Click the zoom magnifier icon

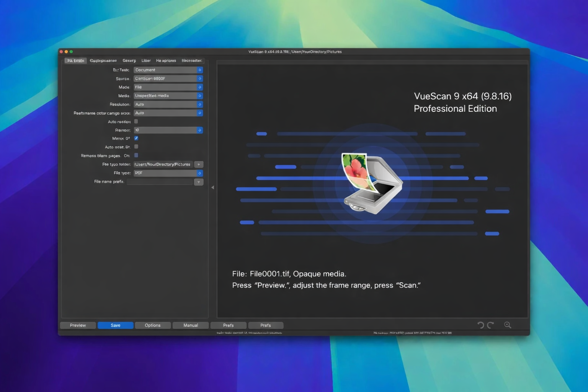508,325
